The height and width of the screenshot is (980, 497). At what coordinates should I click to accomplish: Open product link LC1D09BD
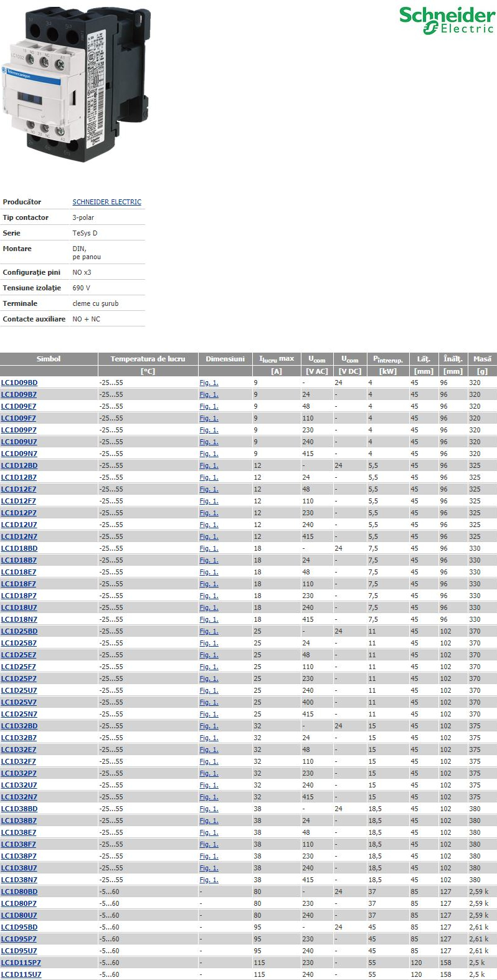coord(19,383)
